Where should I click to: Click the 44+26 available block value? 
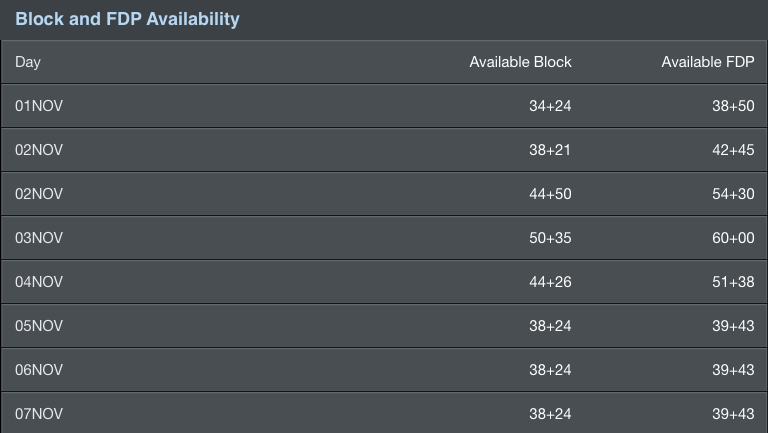point(550,282)
